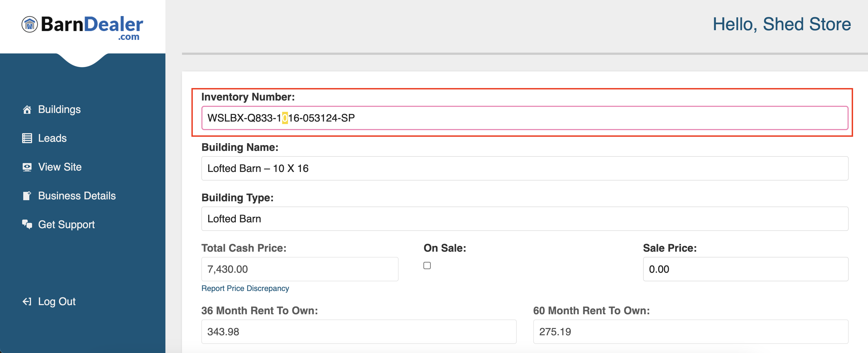Go to the Leads menu item
The height and width of the screenshot is (353, 868).
point(52,138)
